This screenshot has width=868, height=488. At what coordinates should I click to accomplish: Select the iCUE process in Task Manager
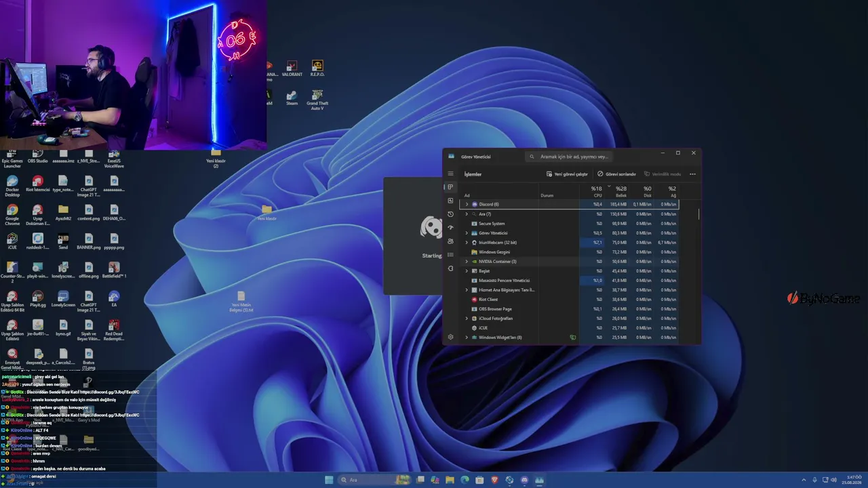click(570, 327)
